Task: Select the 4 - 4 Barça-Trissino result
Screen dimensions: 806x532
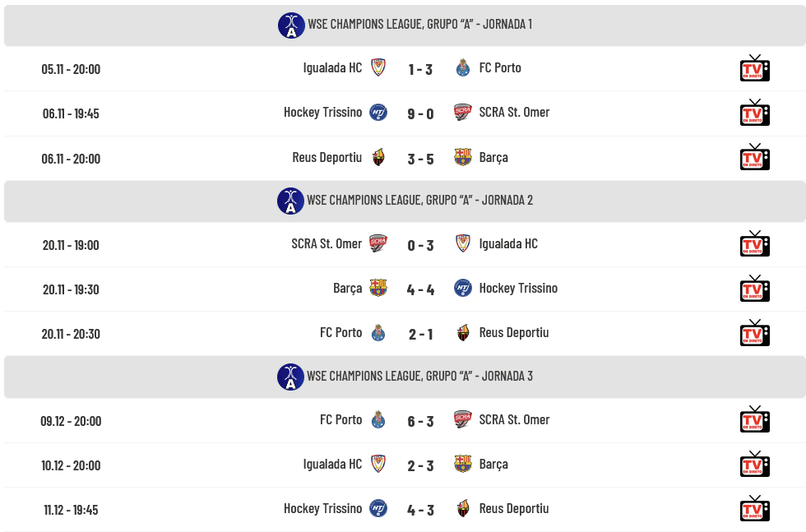Action: 420,289
